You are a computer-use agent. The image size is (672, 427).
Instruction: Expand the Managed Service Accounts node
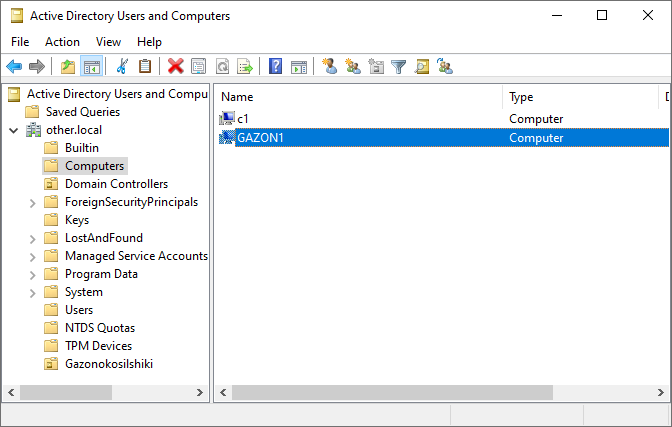point(33,257)
